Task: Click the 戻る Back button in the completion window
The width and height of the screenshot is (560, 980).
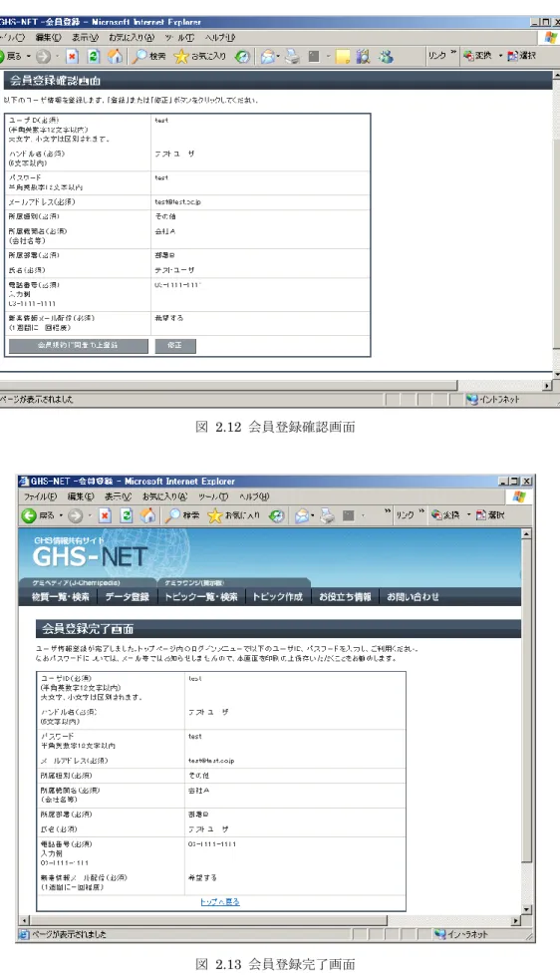Action: click(40, 515)
